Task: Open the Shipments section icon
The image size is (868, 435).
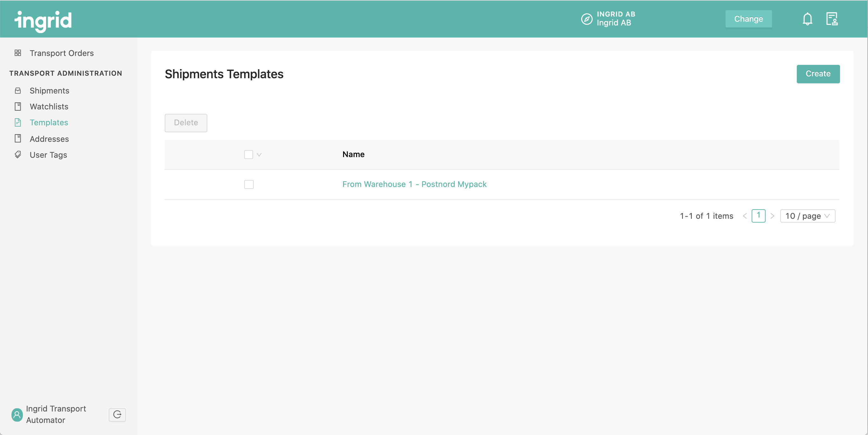Action: tap(18, 90)
